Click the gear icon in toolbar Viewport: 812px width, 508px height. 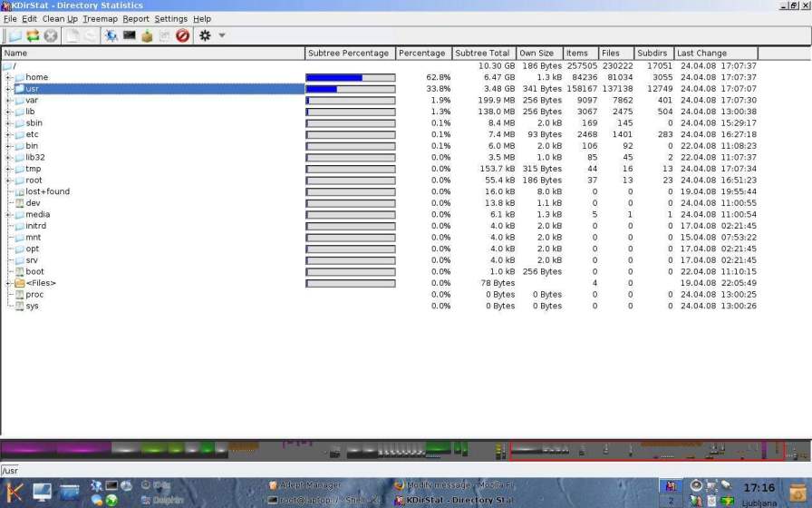pyautogui.click(x=205, y=35)
